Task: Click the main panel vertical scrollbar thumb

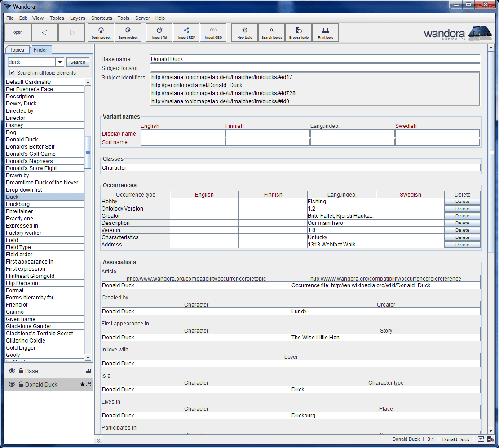Action: pyautogui.click(x=491, y=152)
